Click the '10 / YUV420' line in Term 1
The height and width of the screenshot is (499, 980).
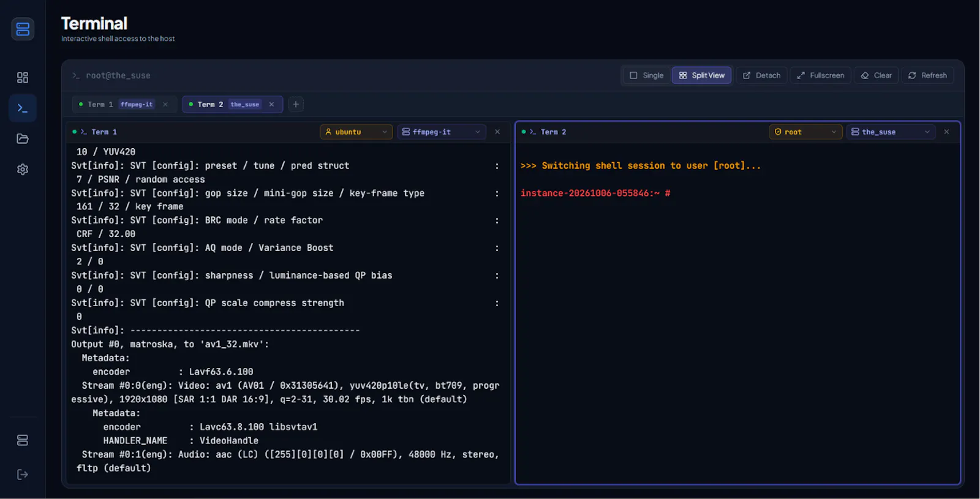(106, 152)
